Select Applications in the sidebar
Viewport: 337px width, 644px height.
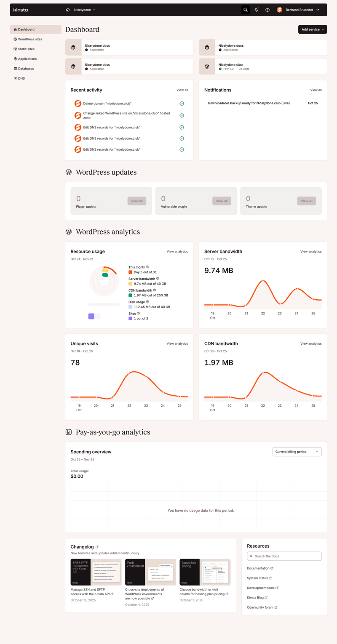(26, 59)
